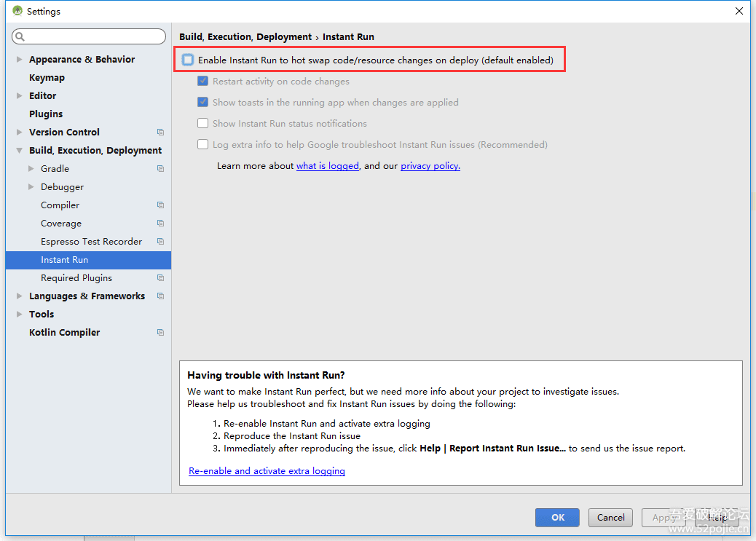Image resolution: width=756 pixels, height=541 pixels.
Task: Close the Settings dialog window
Action: click(x=739, y=11)
